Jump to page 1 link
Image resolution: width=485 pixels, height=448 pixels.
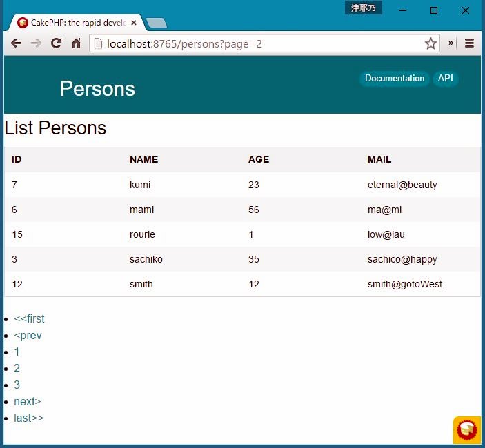click(17, 352)
